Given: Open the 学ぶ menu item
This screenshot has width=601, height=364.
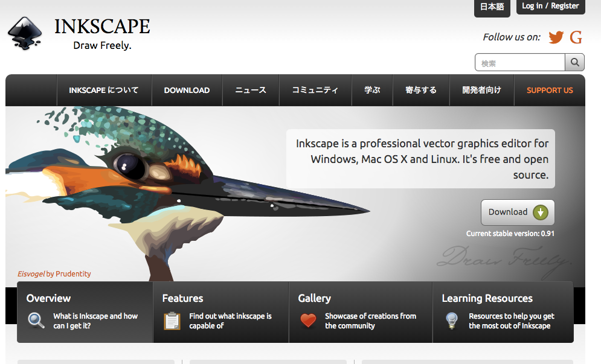Looking at the screenshot, I should pyautogui.click(x=372, y=90).
